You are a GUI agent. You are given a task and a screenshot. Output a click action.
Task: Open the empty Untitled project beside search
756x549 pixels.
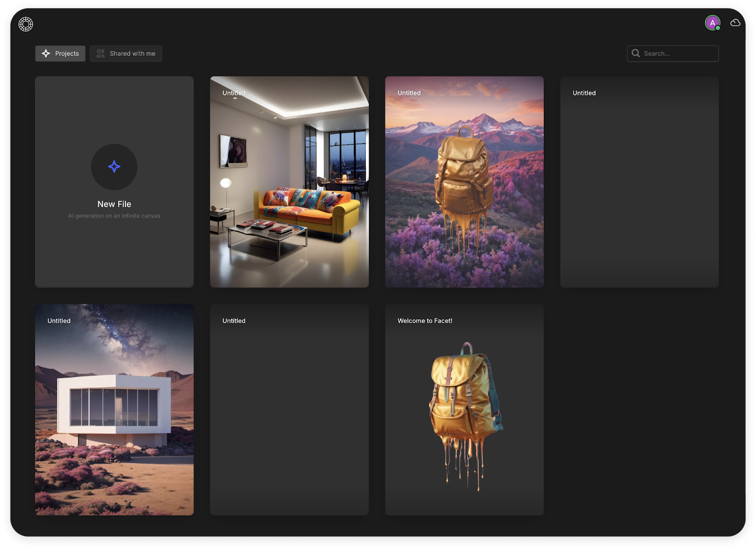click(x=639, y=182)
